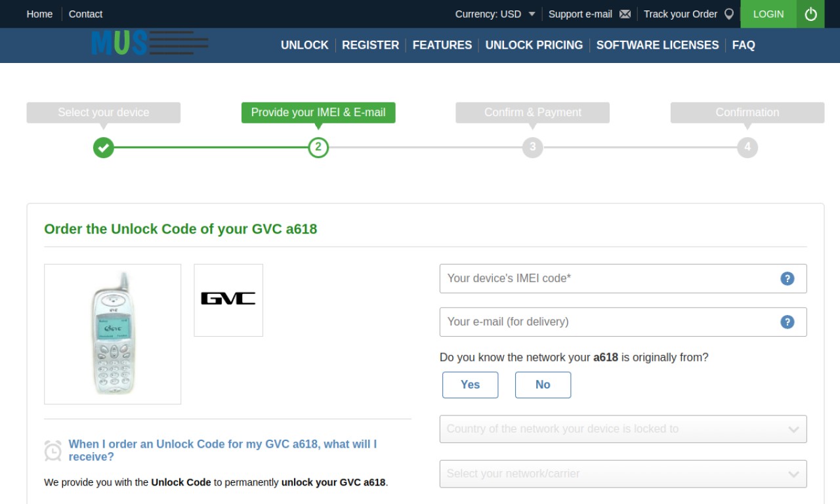Click the completed step checkmark circle
840x504 pixels.
pyautogui.click(x=103, y=147)
